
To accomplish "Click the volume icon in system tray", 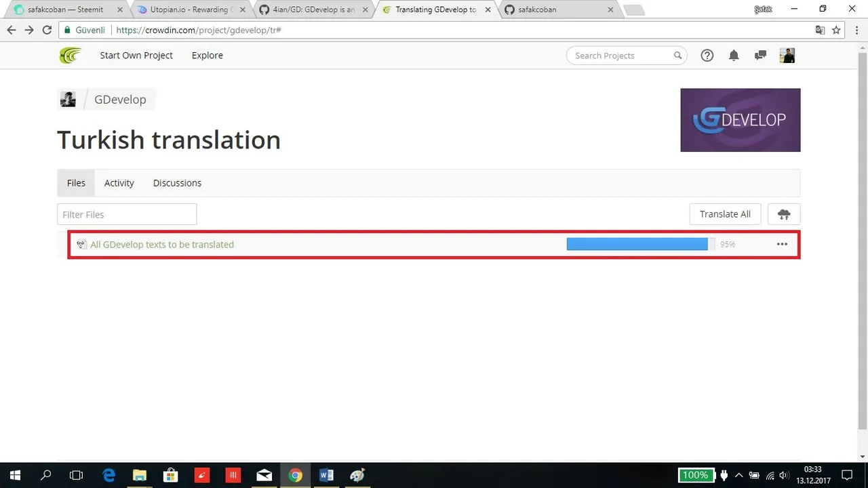I will pos(785,475).
